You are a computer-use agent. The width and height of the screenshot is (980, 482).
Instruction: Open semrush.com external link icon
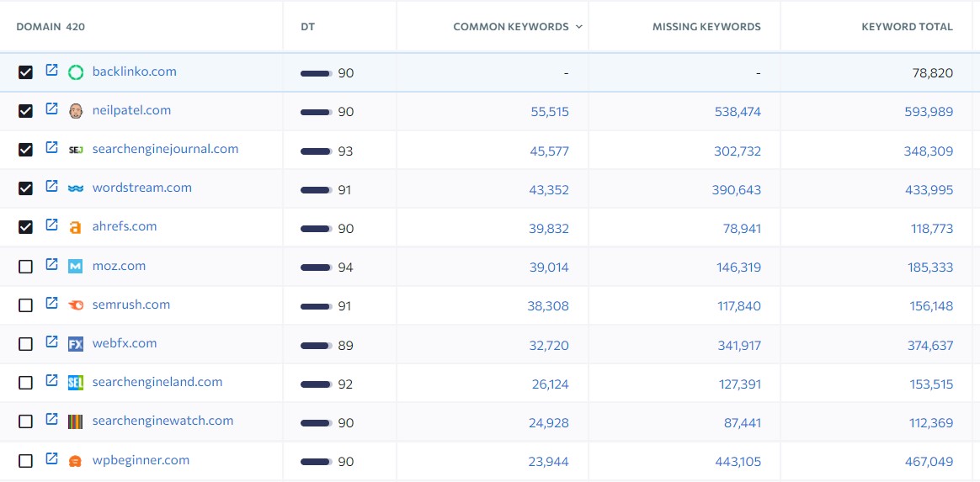pos(52,303)
